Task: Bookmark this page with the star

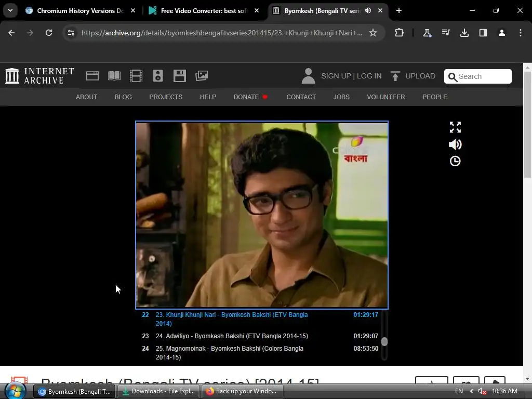Action: point(373,33)
